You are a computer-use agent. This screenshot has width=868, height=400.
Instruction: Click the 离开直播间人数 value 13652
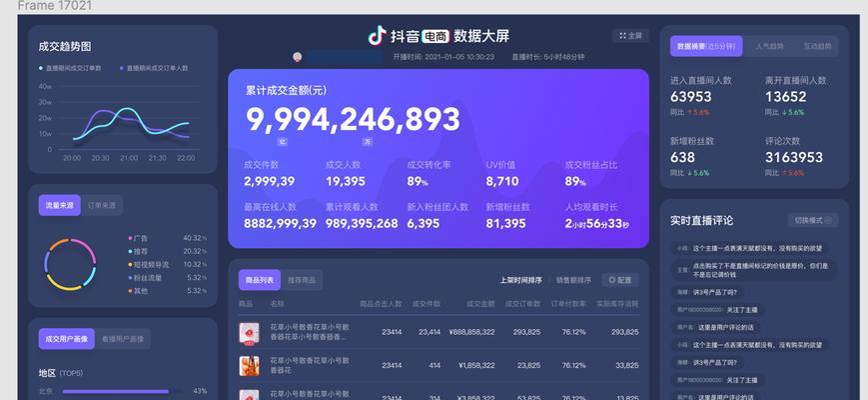(786, 97)
